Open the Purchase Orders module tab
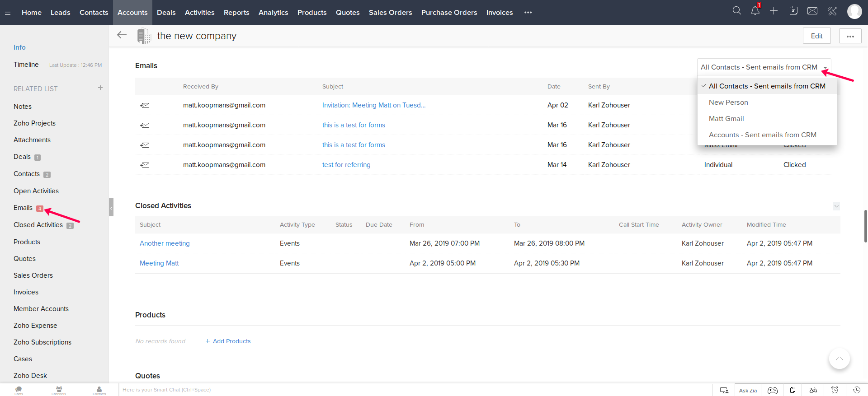The width and height of the screenshot is (868, 396). pos(449,13)
